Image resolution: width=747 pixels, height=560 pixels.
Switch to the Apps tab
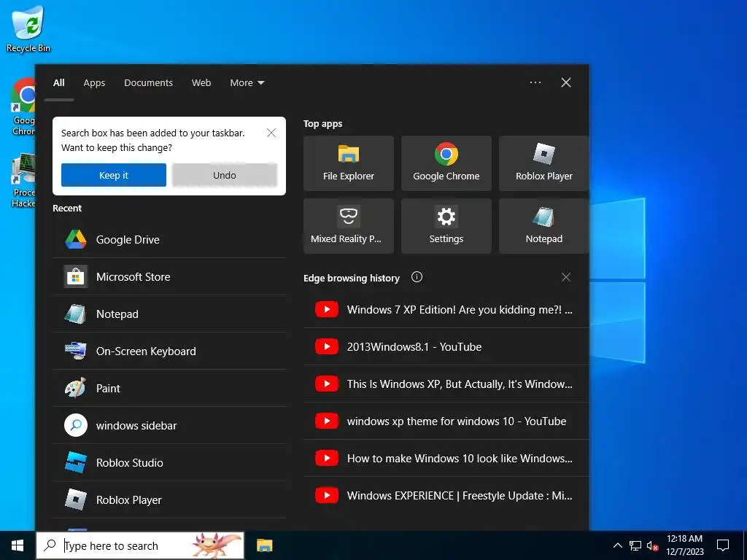tap(94, 83)
